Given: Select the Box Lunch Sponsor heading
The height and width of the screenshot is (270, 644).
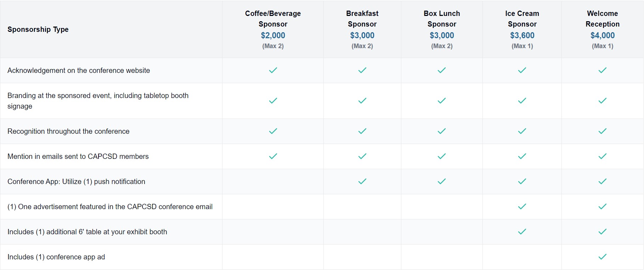Looking at the screenshot, I should [x=442, y=19].
